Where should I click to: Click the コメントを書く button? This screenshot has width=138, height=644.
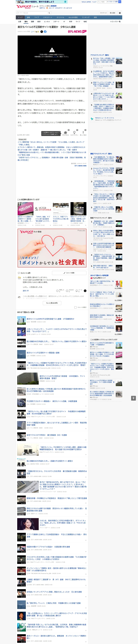coord(69,273)
